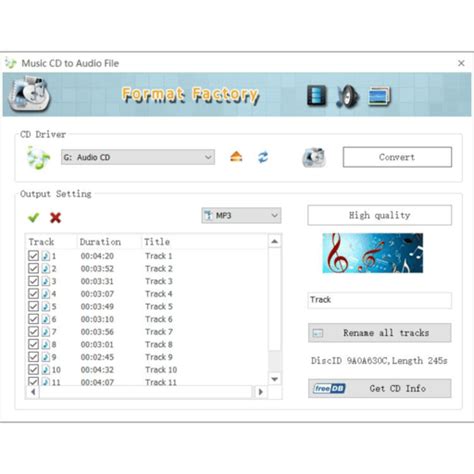
Task: Click the disc converter icon beside Convert
Action: [314, 157]
